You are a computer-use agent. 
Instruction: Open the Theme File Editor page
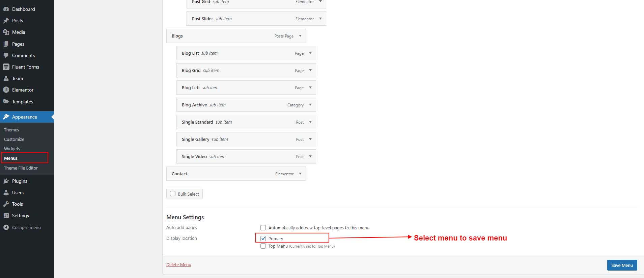tap(21, 168)
